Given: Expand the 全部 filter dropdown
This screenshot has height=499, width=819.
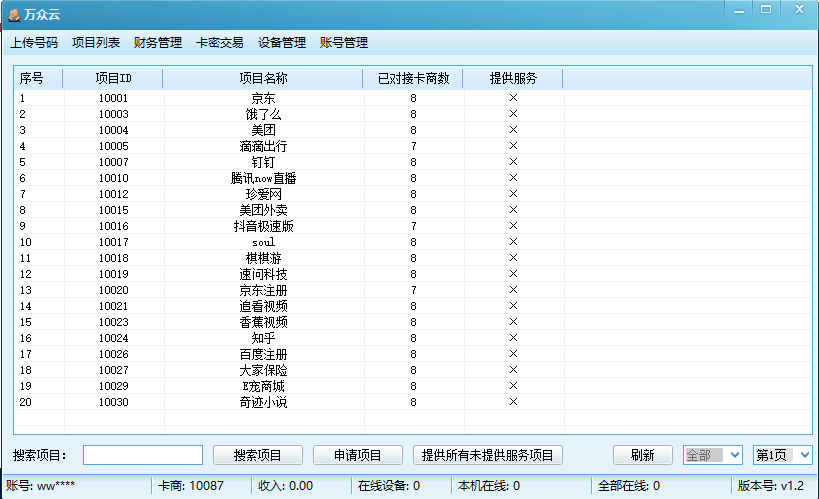Looking at the screenshot, I should click(712, 455).
